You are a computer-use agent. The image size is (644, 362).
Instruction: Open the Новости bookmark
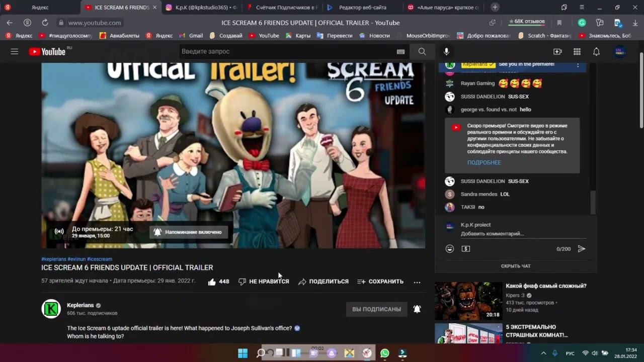[374, 36]
